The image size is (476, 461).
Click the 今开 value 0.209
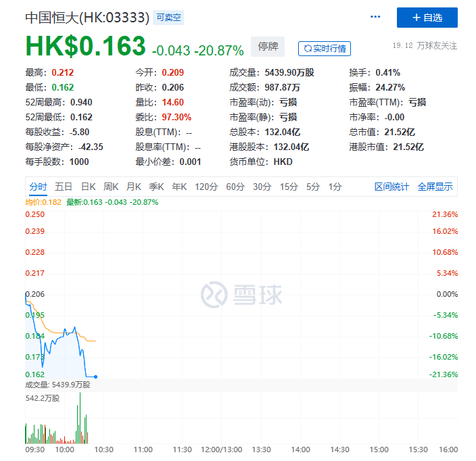tap(172, 72)
